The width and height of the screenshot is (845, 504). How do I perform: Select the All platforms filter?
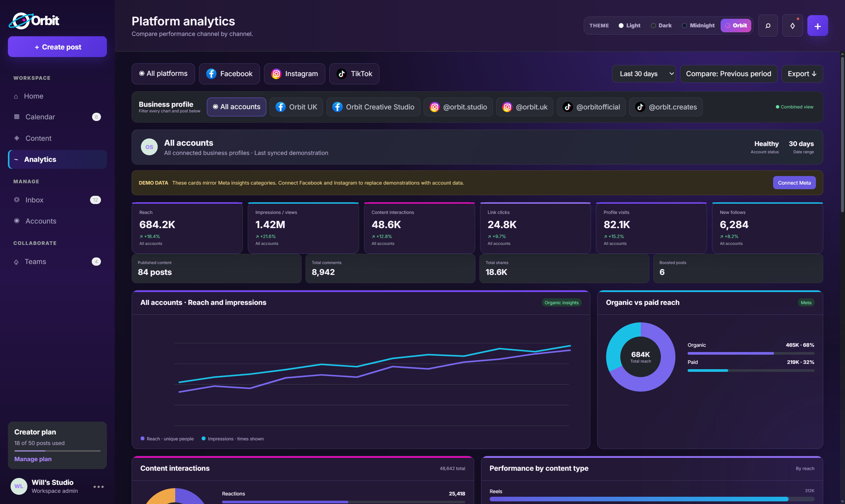point(163,74)
